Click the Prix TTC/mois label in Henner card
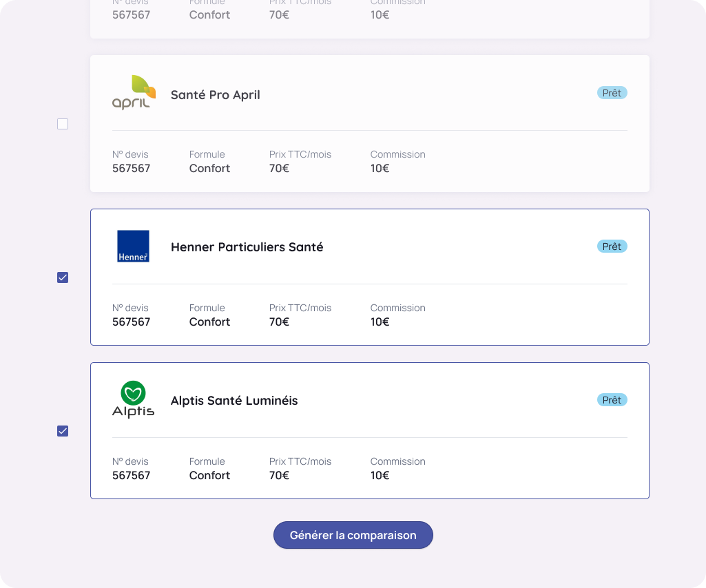 point(300,308)
